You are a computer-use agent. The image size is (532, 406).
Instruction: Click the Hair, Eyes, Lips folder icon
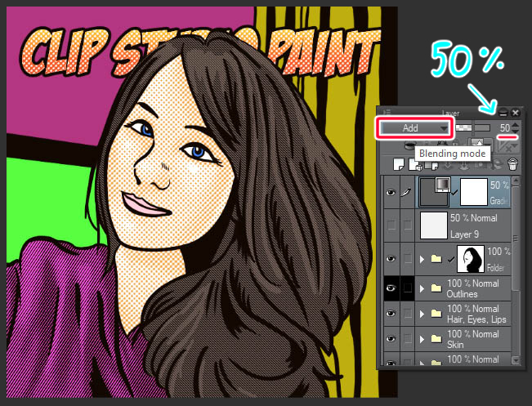tap(436, 314)
